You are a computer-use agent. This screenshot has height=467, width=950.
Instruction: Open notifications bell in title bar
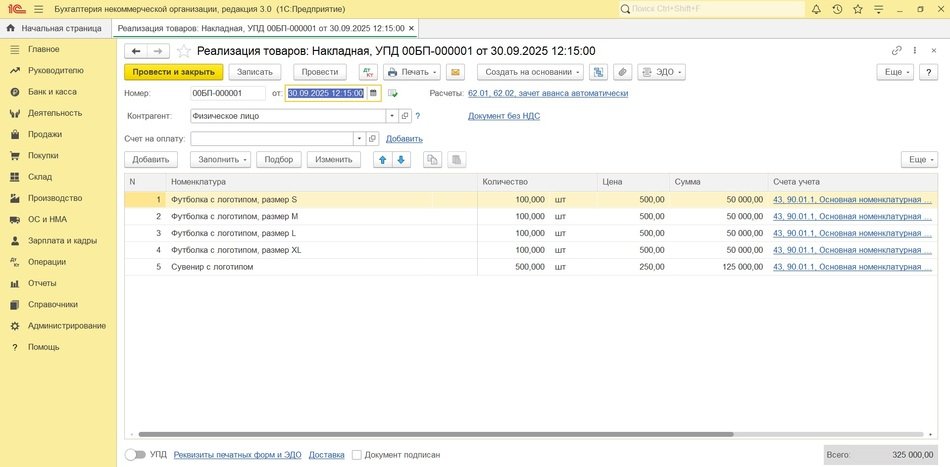(815, 9)
